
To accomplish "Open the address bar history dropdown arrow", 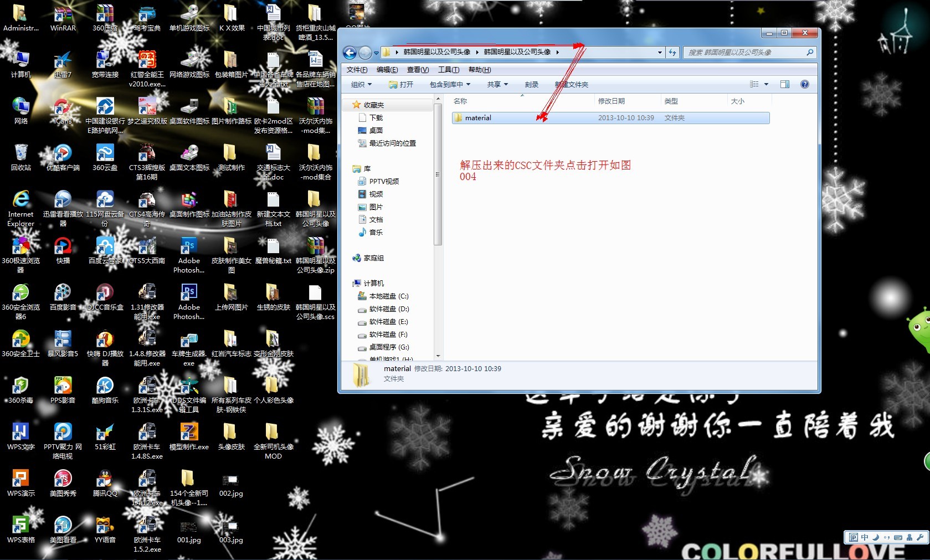I will point(660,53).
